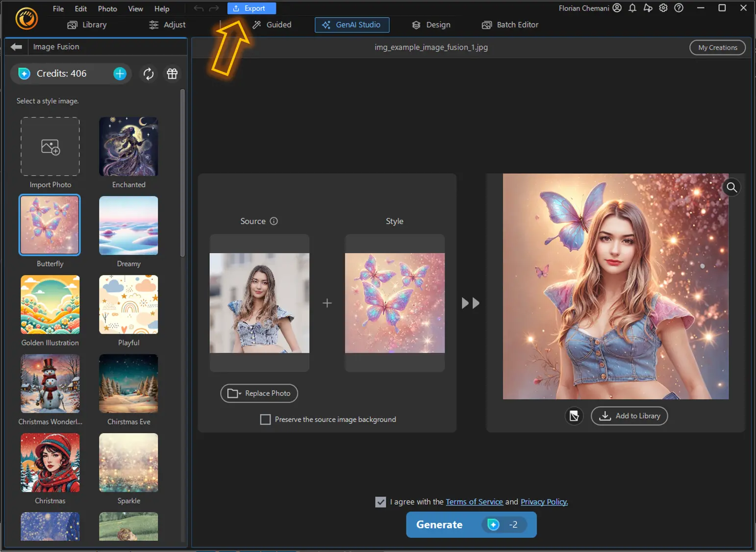Click the megaphone announcements icon
Screen dimensions: 756x552
coord(648,8)
